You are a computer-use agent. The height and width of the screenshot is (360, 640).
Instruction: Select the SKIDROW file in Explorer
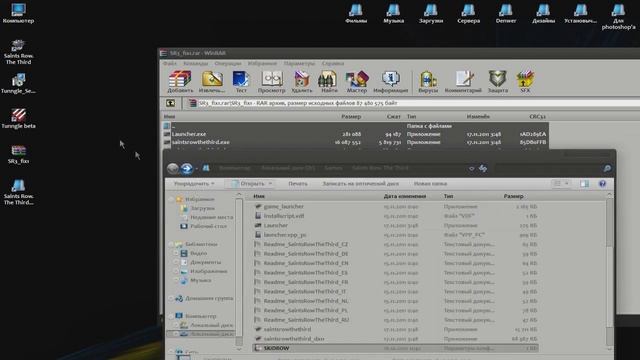point(395,348)
